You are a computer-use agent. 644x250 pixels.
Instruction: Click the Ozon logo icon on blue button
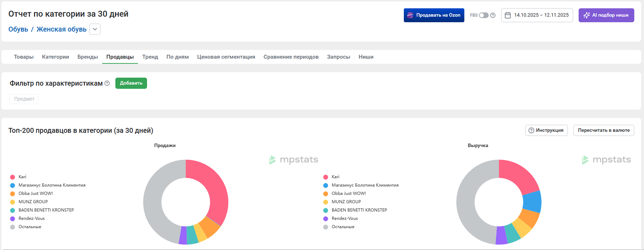pyautogui.click(x=410, y=15)
